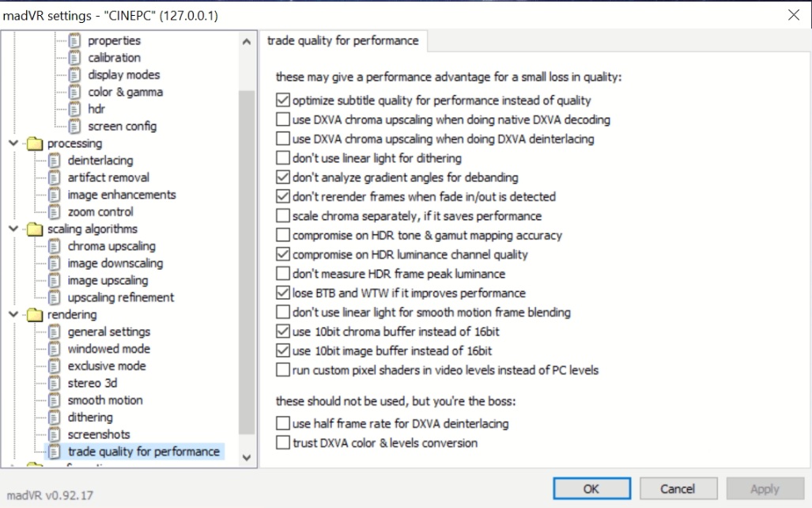812x508 pixels.
Task: Select the dithering page icon
Action: [x=55, y=417]
